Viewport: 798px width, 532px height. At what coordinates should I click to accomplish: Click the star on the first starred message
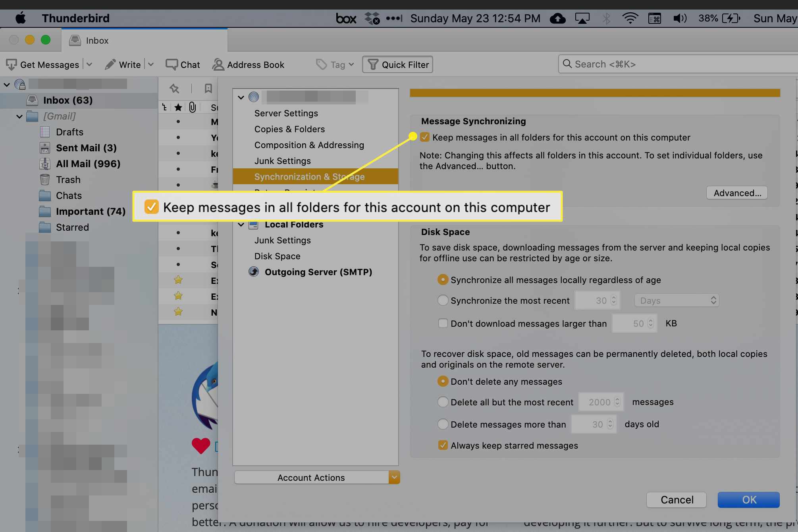point(178,280)
